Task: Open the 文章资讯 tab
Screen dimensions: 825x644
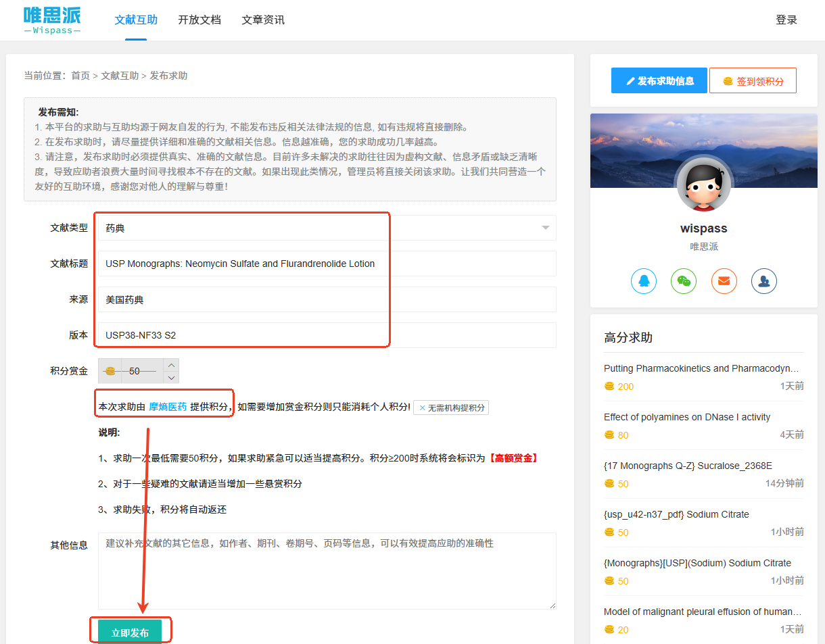Action: [263, 20]
